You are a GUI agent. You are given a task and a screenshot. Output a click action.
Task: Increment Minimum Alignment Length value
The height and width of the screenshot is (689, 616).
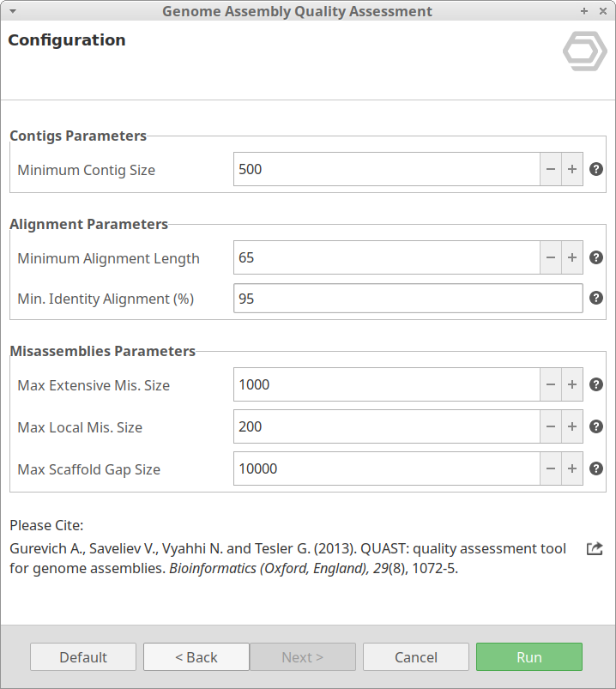572,257
